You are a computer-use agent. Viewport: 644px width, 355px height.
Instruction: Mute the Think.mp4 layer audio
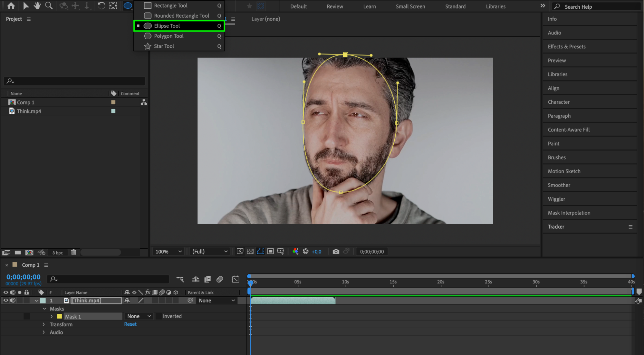13,300
